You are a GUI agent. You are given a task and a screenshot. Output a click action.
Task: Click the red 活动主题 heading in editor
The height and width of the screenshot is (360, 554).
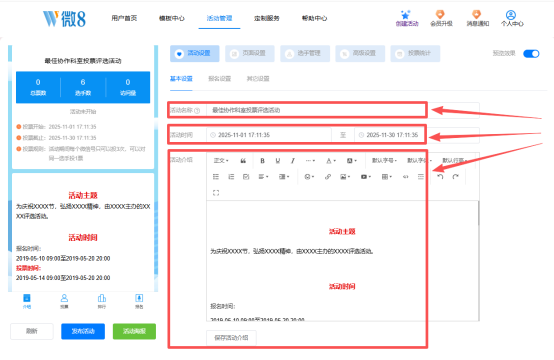click(x=342, y=231)
